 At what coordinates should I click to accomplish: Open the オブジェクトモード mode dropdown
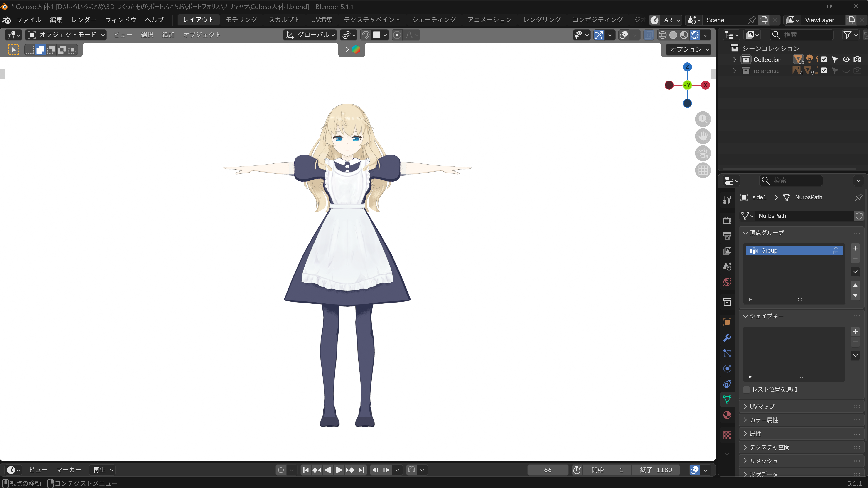click(66, 35)
